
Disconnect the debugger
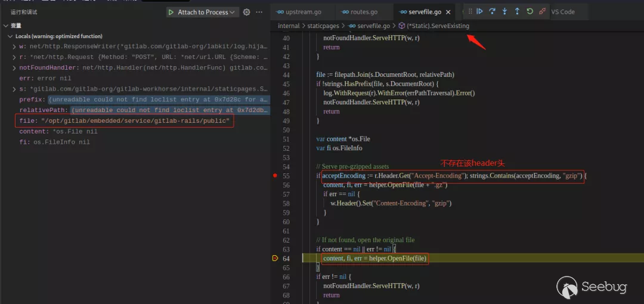point(542,11)
